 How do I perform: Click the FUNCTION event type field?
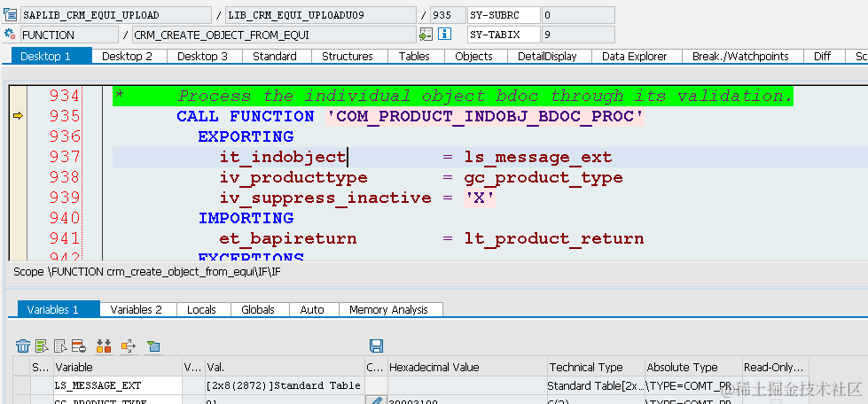point(69,35)
